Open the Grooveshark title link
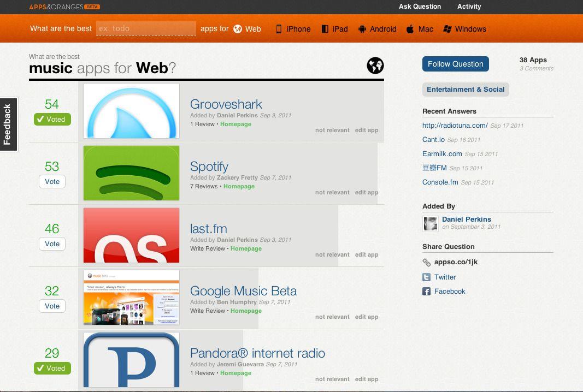 pos(226,104)
